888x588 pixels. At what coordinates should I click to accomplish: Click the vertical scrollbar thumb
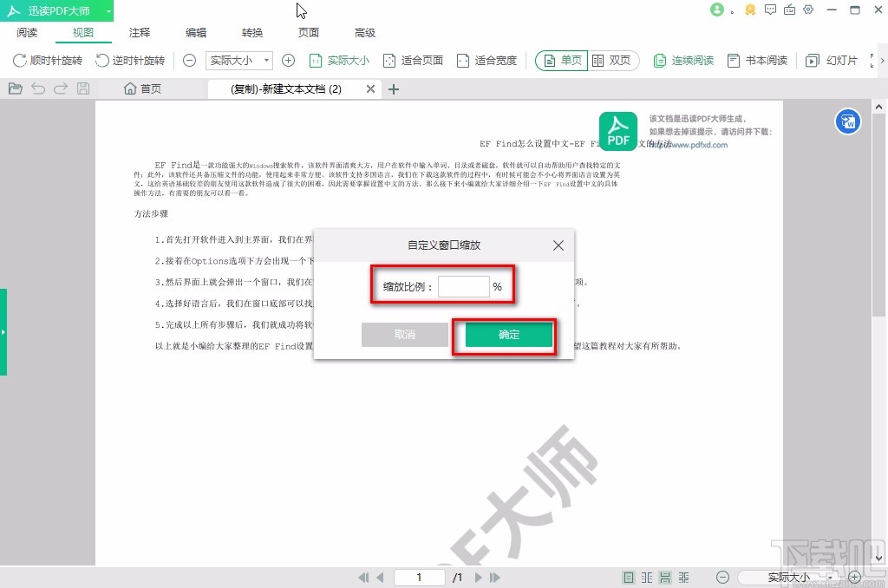878,215
